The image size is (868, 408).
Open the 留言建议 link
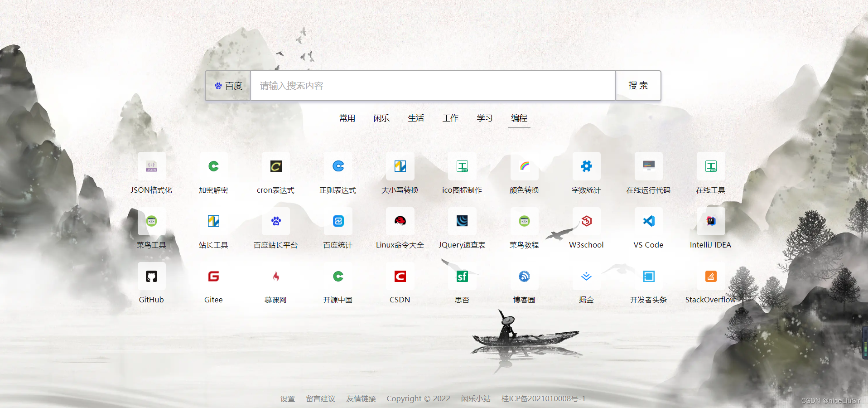coord(320,398)
